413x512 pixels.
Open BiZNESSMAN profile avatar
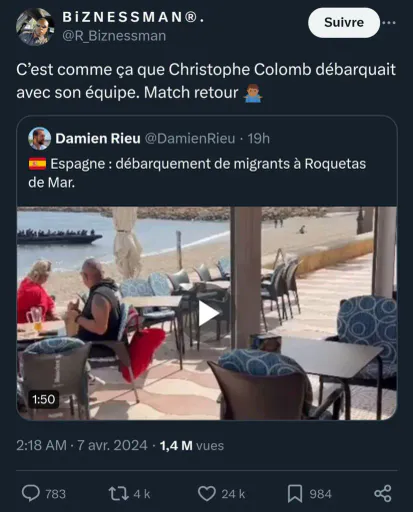click(36, 27)
